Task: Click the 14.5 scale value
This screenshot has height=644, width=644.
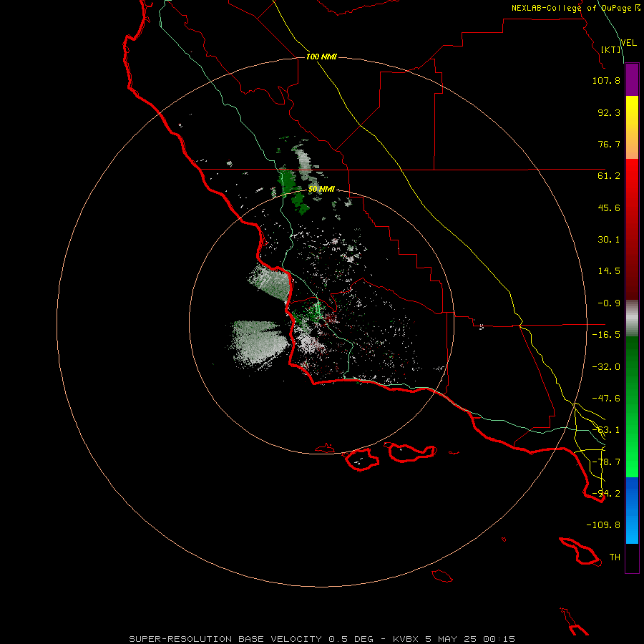Action: [609, 271]
